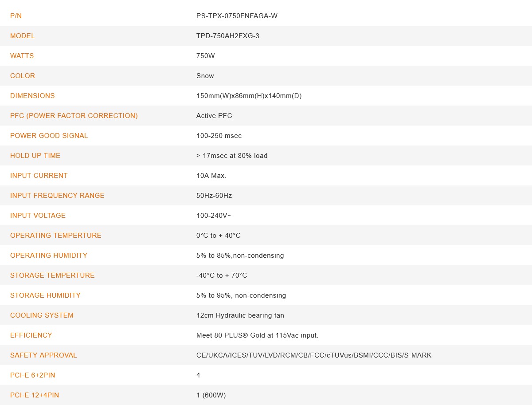Click the DIMENSIONS value 150mm(W)x86mm(H)x140mm(D)
The height and width of the screenshot is (405, 532).
coord(249,96)
